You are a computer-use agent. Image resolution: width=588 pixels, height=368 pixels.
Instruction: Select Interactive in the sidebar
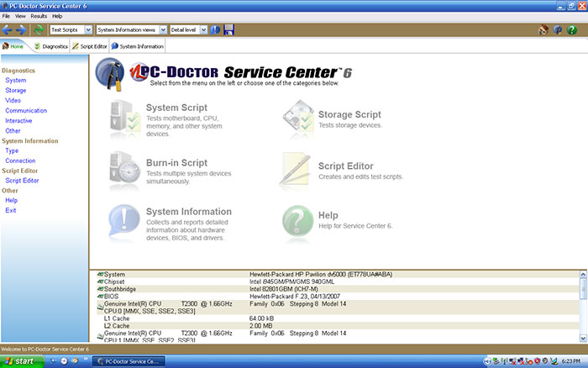click(x=18, y=121)
